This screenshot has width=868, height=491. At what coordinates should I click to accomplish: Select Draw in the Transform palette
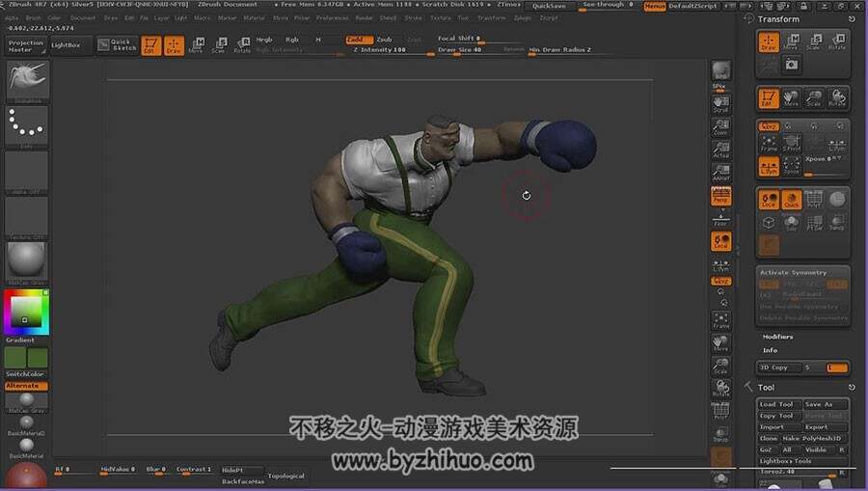(769, 42)
